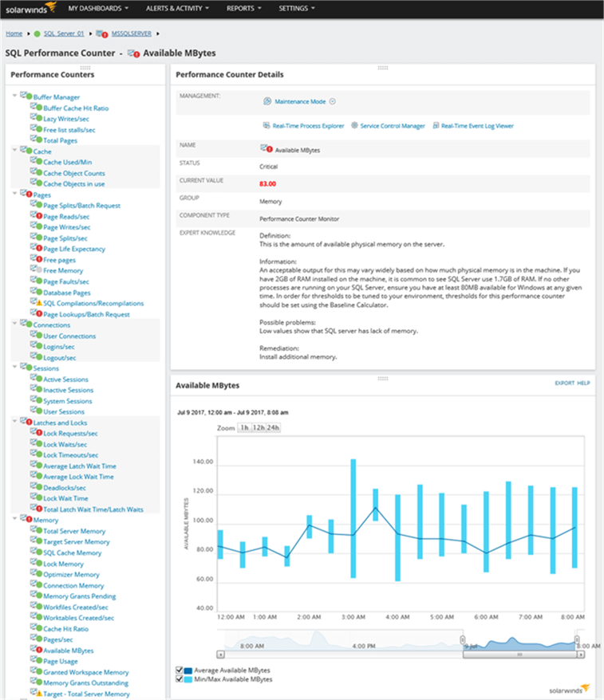Click the Real-Time Process Explorer icon
Image resolution: width=604 pixels, height=700 pixels.
(266, 125)
